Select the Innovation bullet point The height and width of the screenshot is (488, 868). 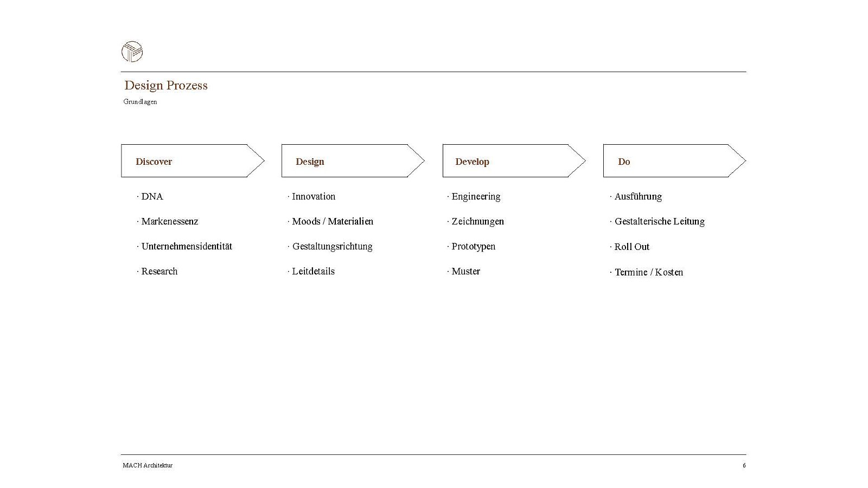pyautogui.click(x=314, y=196)
